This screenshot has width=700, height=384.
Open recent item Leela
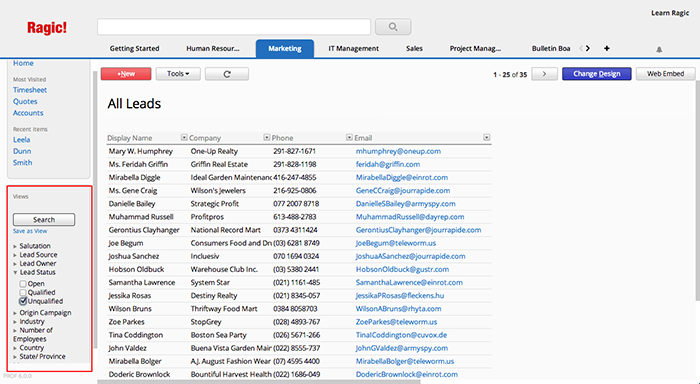click(x=21, y=140)
